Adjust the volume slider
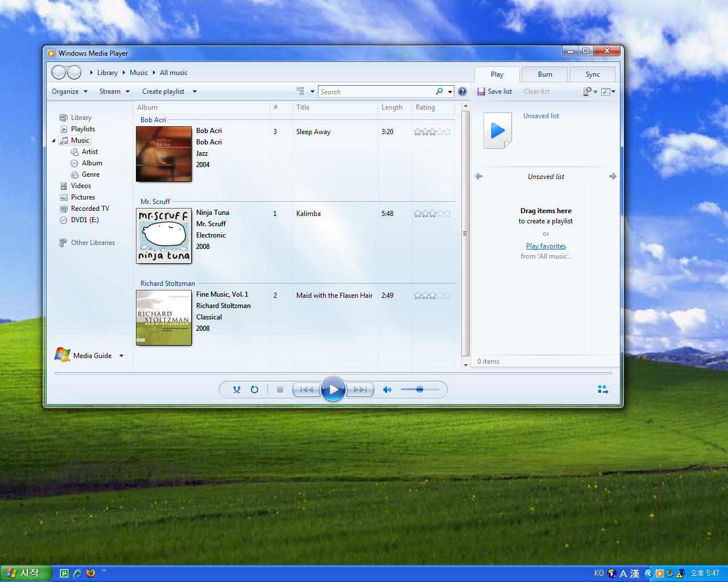Screen dimensions: 728x582 coord(420,389)
